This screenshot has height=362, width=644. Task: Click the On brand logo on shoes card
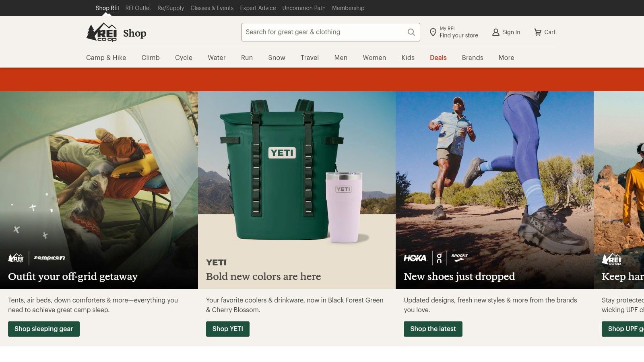pyautogui.click(x=439, y=258)
